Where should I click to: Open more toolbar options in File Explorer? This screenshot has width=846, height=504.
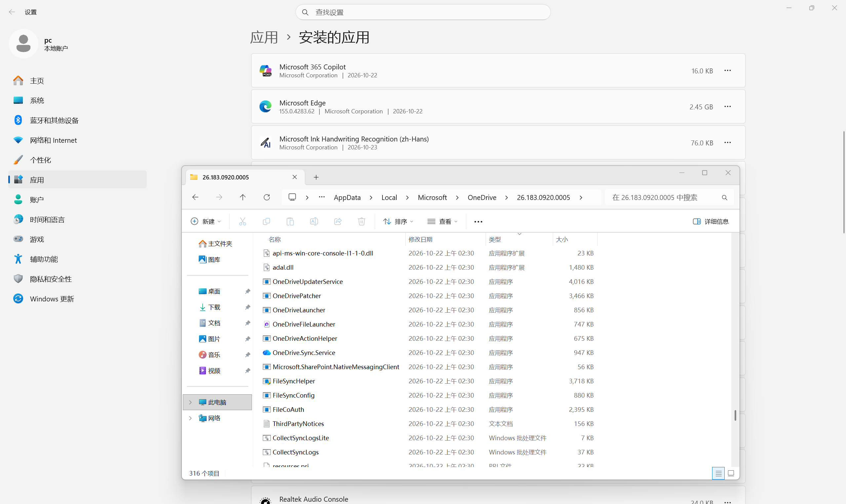478,221
